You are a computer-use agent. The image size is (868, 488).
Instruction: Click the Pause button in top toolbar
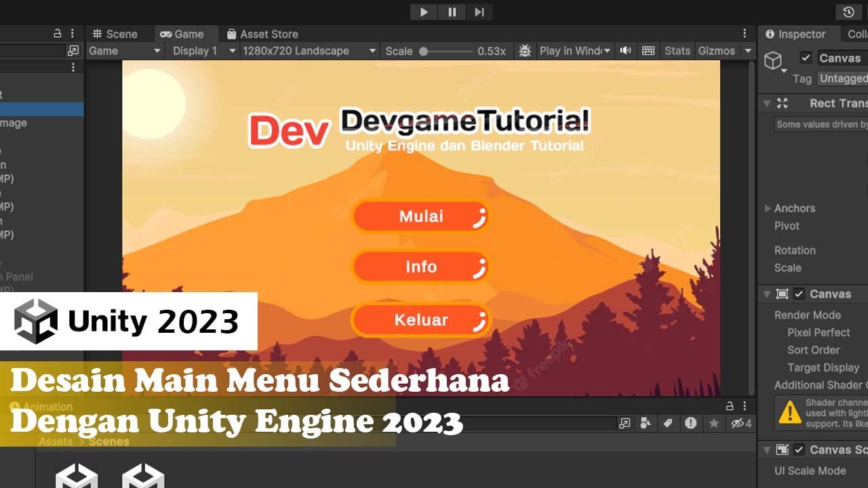point(452,12)
